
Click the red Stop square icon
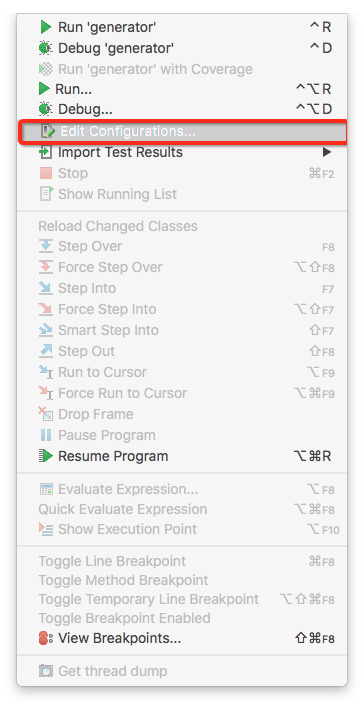[x=46, y=173]
